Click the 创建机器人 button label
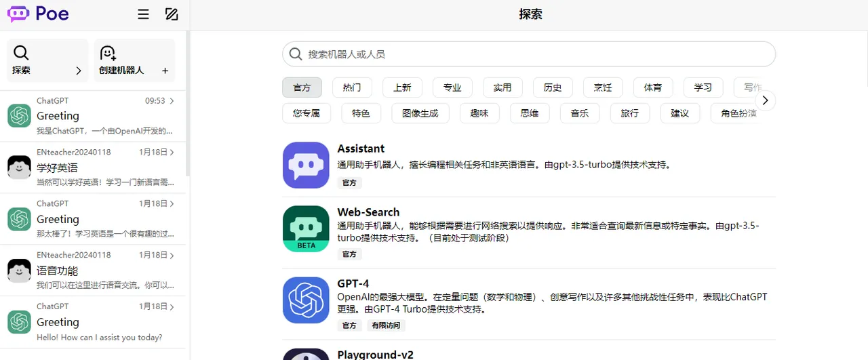Screen dimensions: 868x360 [121, 71]
